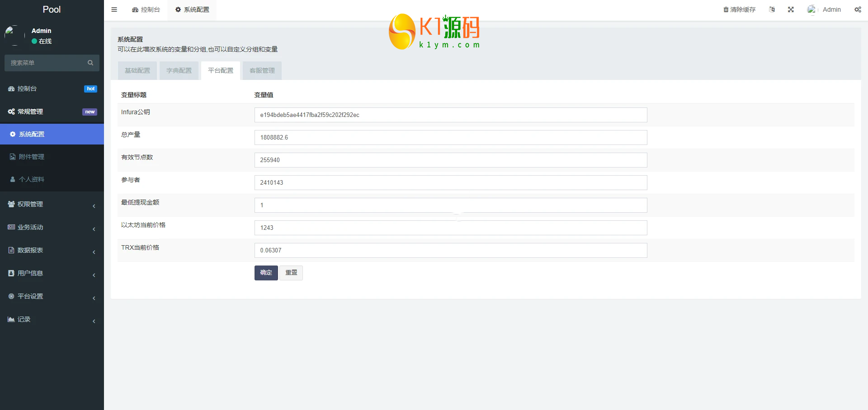Screen dimensions: 868x410
Task: Expand the 数据报表 sidebar menu
Action: click(x=52, y=251)
